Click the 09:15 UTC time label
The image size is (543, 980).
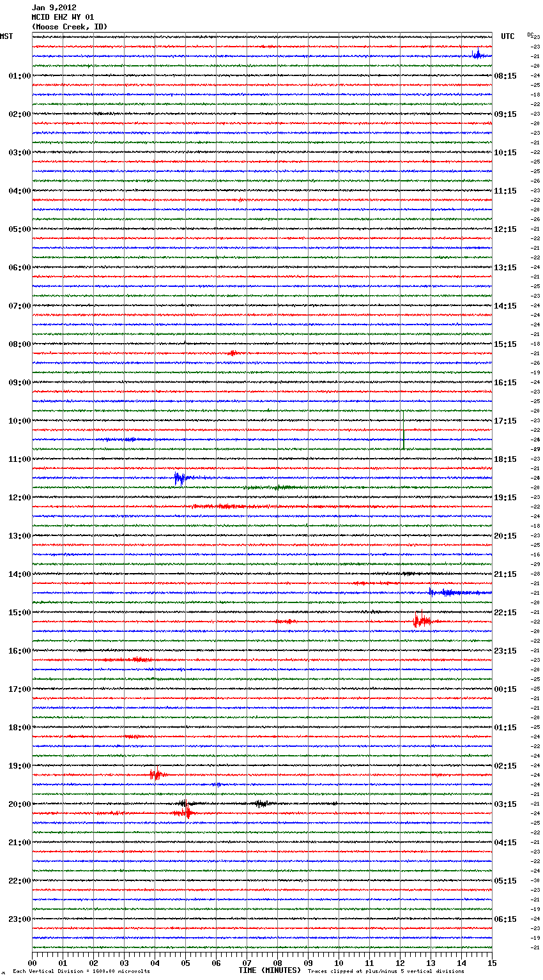pos(505,114)
